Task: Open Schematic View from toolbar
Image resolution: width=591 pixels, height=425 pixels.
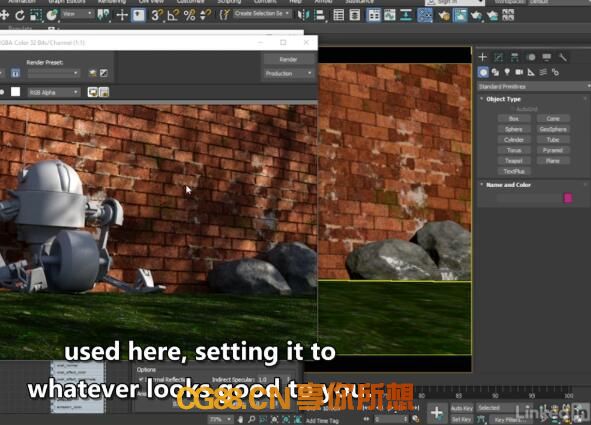Action: point(406,15)
